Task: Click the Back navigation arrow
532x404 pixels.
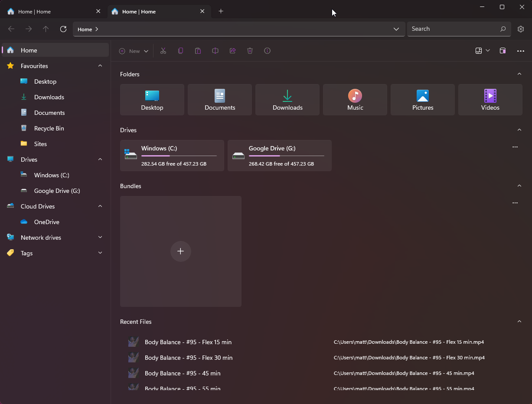Action: [x=11, y=29]
